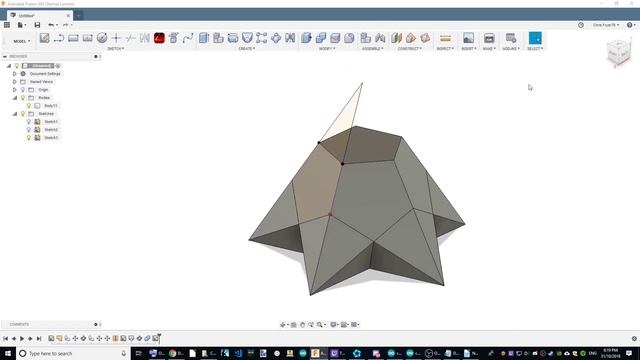Save the document with the Save icon

point(37,25)
